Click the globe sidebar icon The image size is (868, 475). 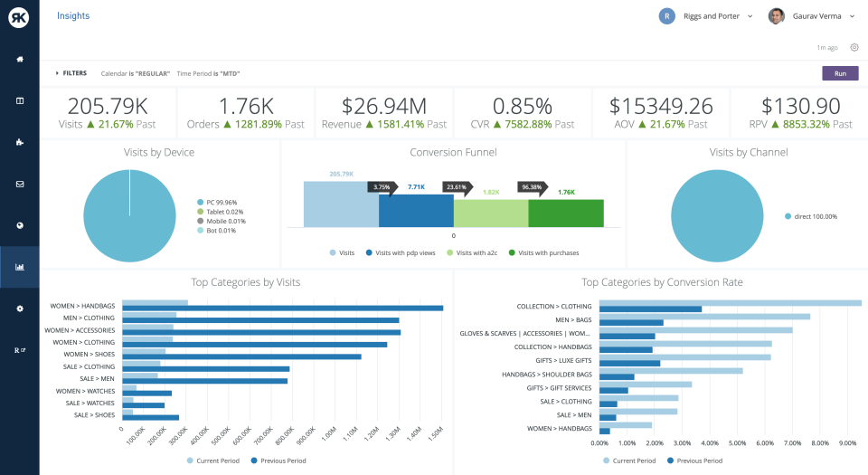pos(19,225)
